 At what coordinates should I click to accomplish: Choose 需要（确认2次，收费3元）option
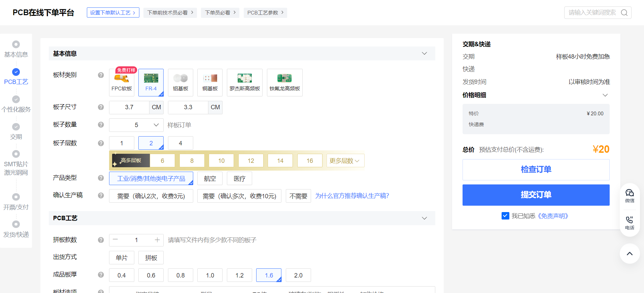coord(151,196)
